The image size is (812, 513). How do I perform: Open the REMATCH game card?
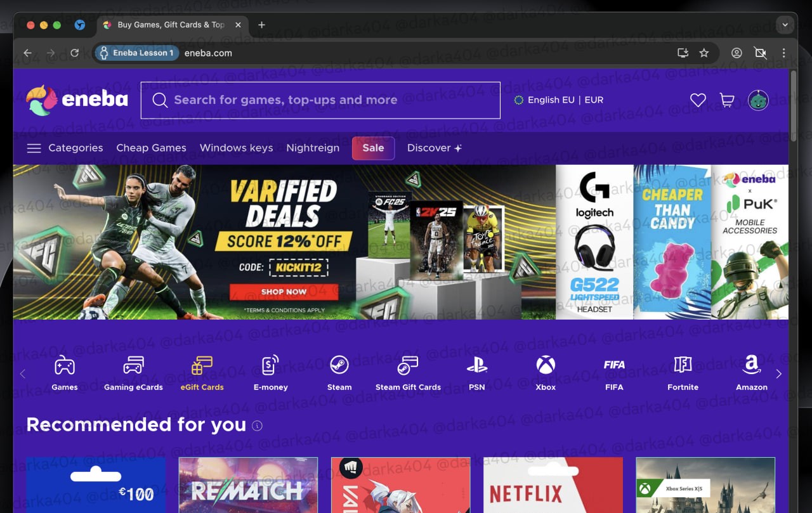point(248,485)
